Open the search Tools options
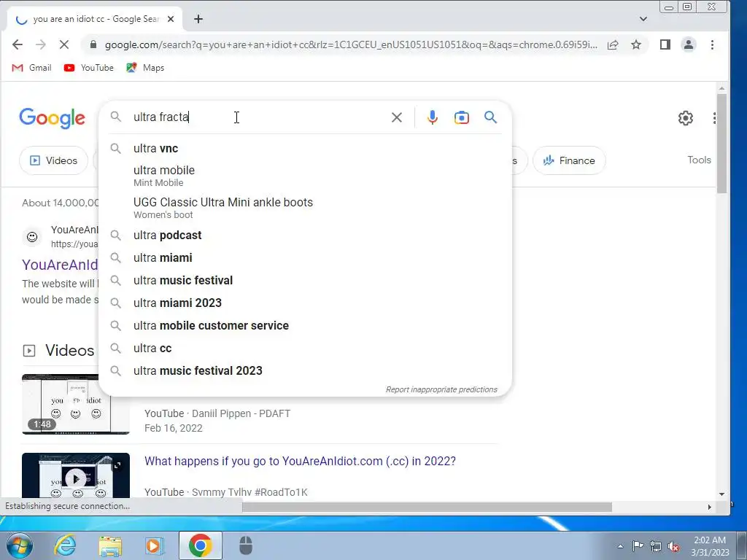The image size is (747, 560). pos(699,160)
